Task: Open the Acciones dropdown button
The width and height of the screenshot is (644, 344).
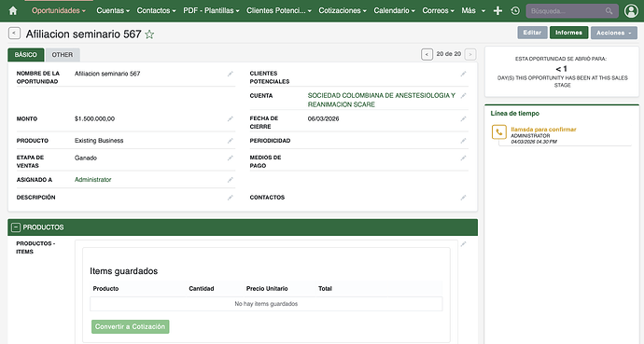Action: coord(613,33)
